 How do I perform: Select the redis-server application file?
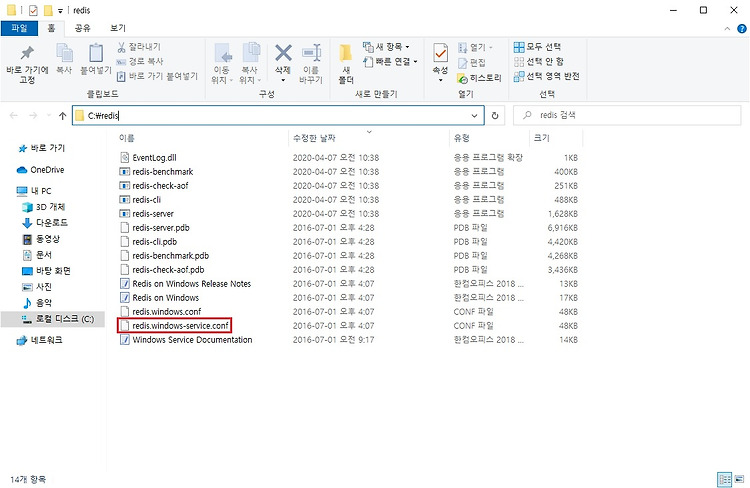click(147, 213)
